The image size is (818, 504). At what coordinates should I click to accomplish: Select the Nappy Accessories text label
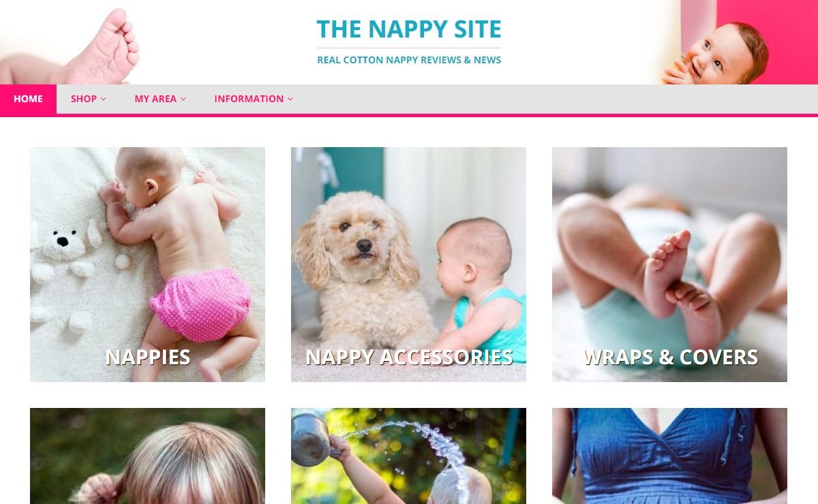pos(409,357)
